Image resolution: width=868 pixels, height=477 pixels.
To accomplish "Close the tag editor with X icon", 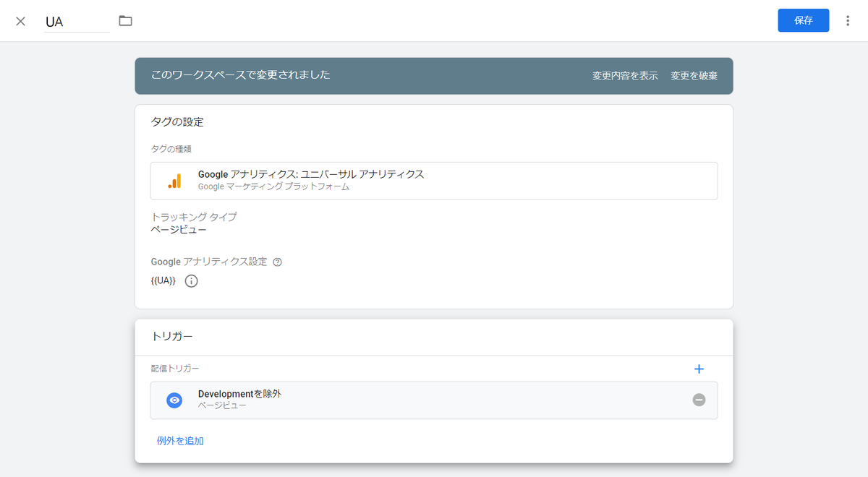I will tap(20, 21).
